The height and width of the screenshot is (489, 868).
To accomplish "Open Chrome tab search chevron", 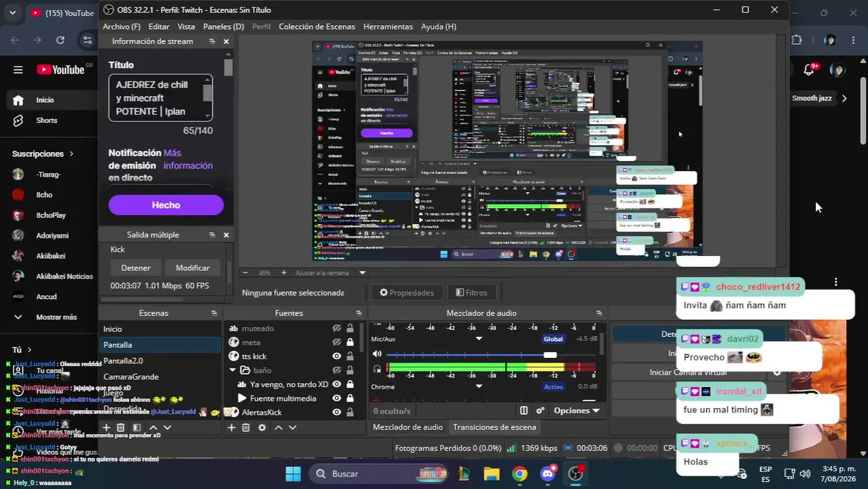I will 13,13.
